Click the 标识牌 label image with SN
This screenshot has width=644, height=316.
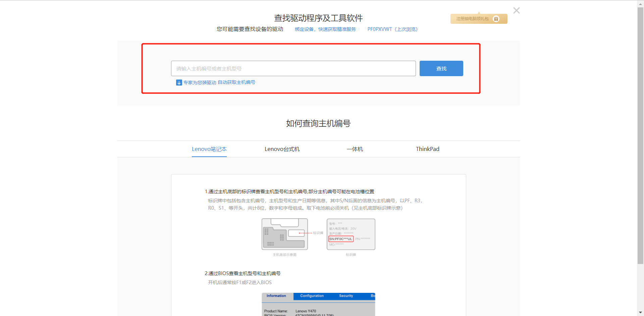[351, 234]
